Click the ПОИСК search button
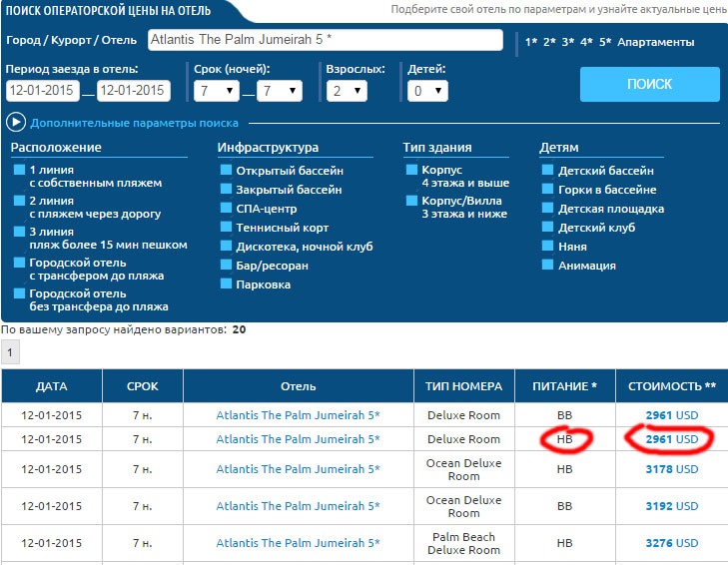The height and width of the screenshot is (565, 728). [x=649, y=84]
